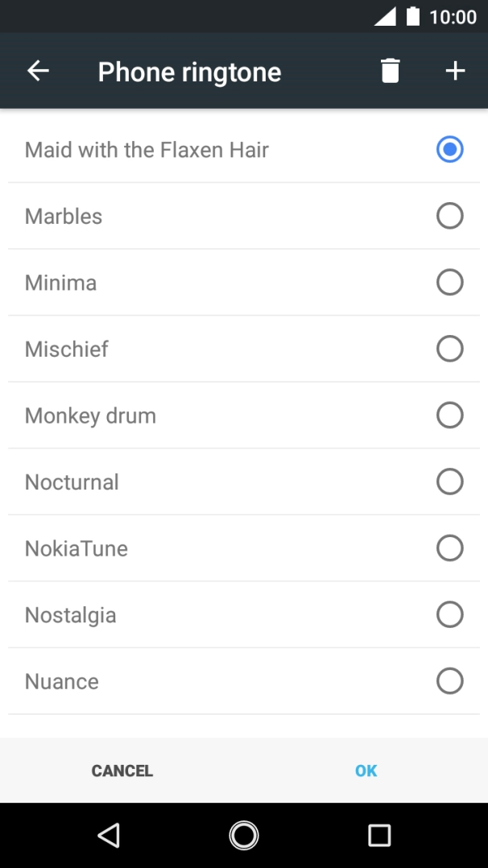Select the Marbles radio button
This screenshot has height=868, width=488.
pyautogui.click(x=449, y=216)
